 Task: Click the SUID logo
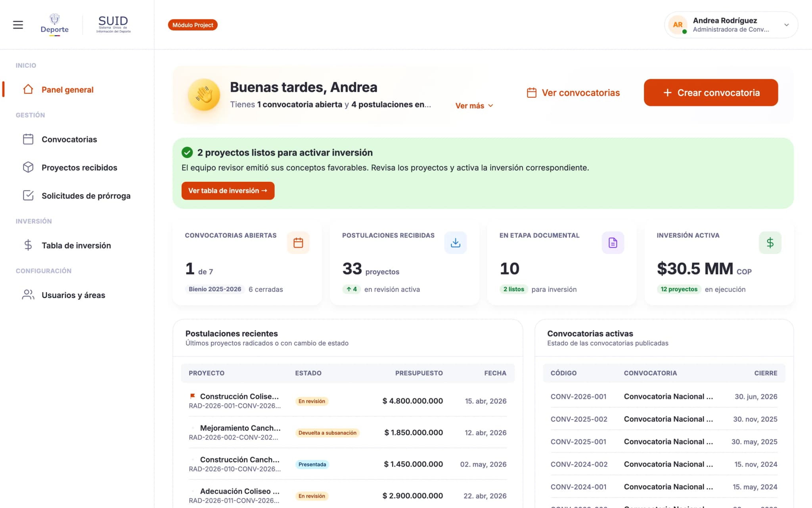click(x=113, y=25)
